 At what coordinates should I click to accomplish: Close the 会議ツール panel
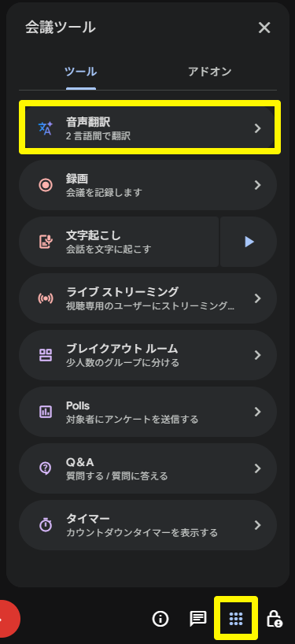tap(264, 28)
